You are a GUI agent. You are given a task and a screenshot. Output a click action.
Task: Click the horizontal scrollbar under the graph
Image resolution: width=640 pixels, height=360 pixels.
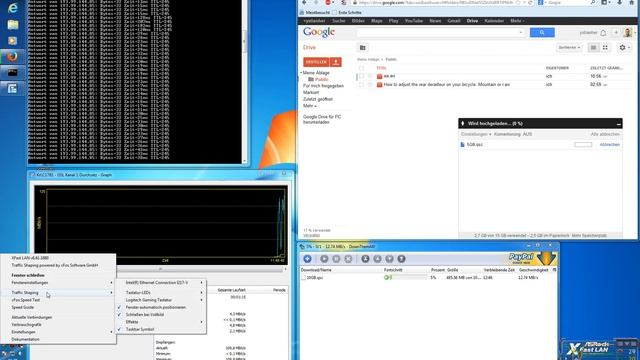point(160,269)
